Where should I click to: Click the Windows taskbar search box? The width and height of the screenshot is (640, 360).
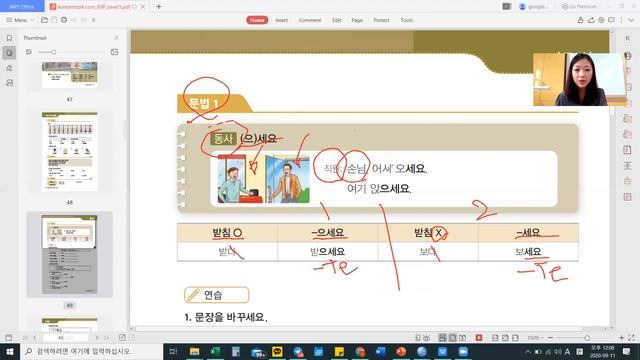pyautogui.click(x=91, y=351)
